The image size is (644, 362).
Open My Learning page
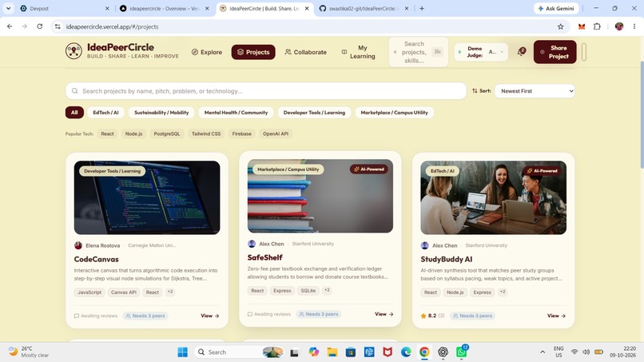pyautogui.click(x=358, y=52)
